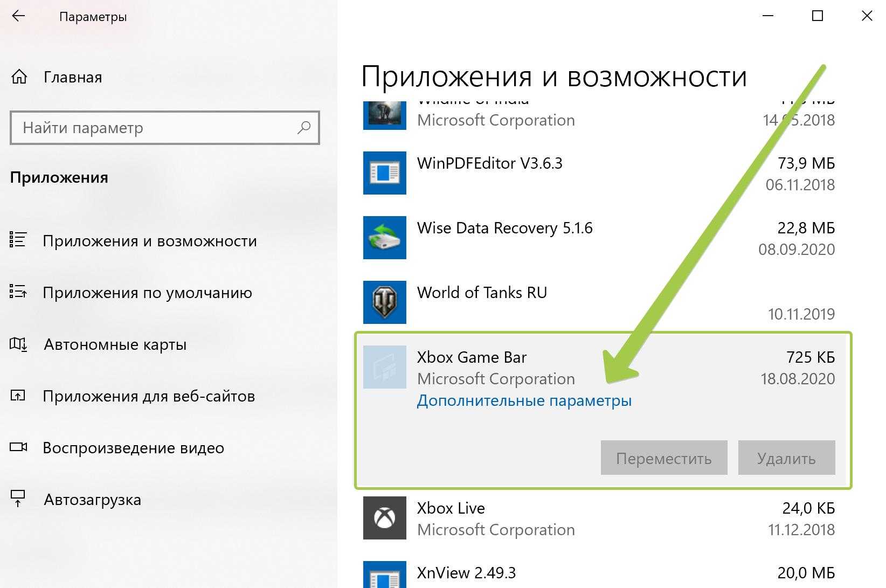Click the XnView app icon
This screenshot has height=588, width=886.
tap(384, 575)
